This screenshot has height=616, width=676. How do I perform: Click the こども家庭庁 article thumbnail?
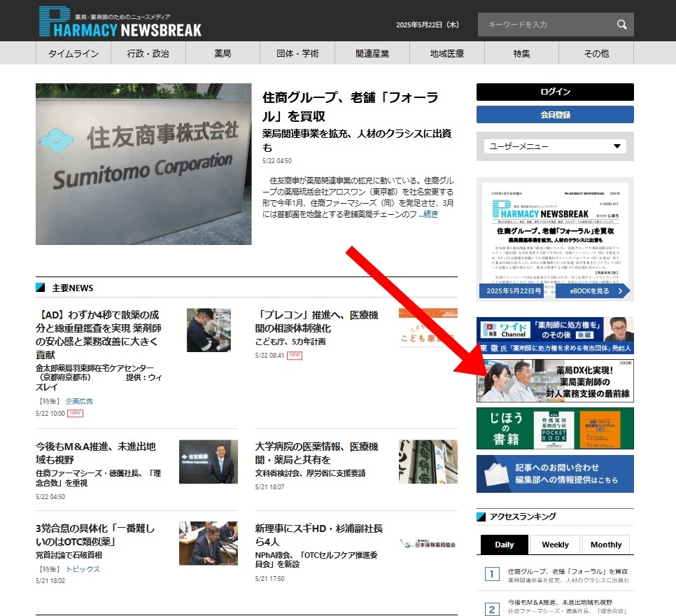(428, 330)
